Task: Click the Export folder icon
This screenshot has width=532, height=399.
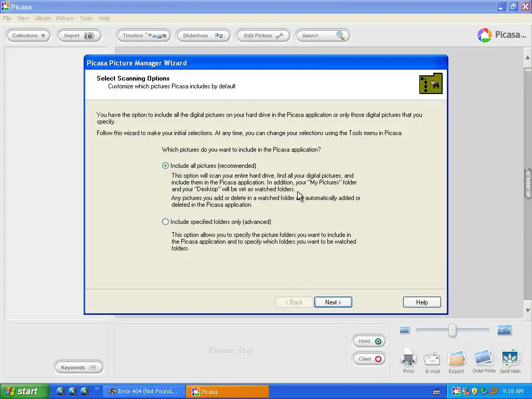Action: point(456,362)
